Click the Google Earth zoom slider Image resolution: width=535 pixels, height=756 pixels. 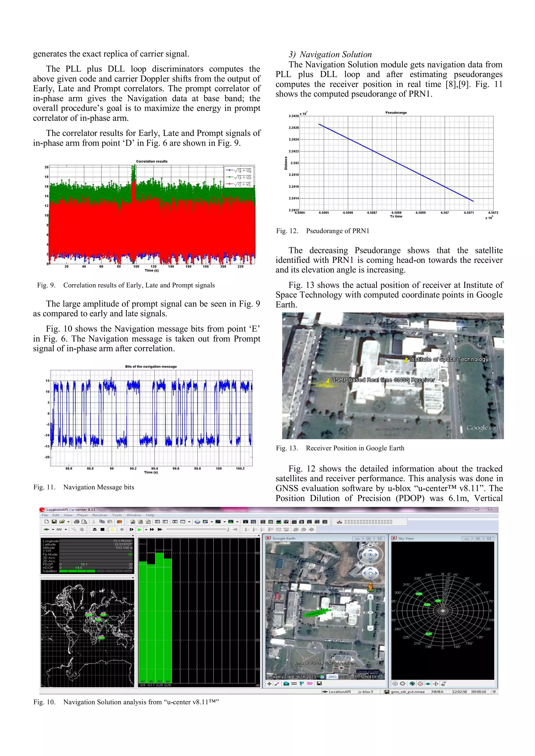pyautogui.click(x=370, y=612)
